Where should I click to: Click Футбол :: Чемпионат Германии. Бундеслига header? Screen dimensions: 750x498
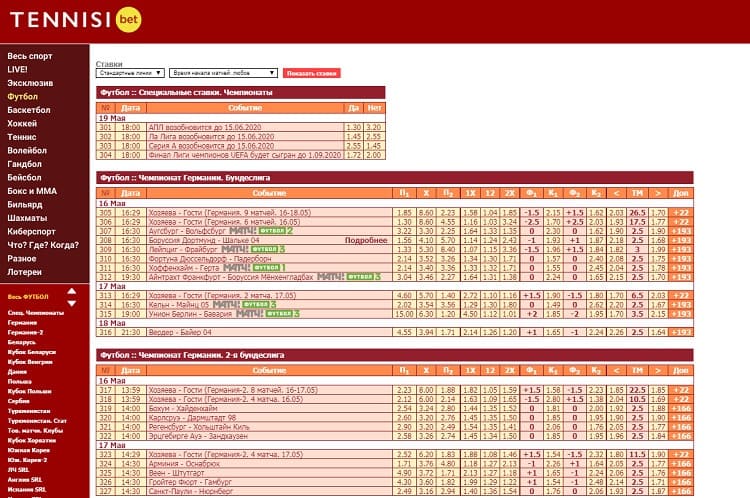click(395, 178)
